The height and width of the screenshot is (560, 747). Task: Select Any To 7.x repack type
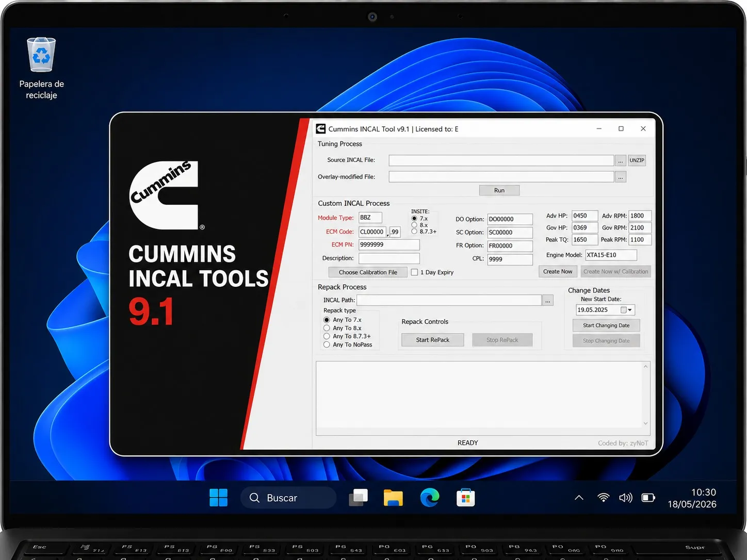pos(327,320)
